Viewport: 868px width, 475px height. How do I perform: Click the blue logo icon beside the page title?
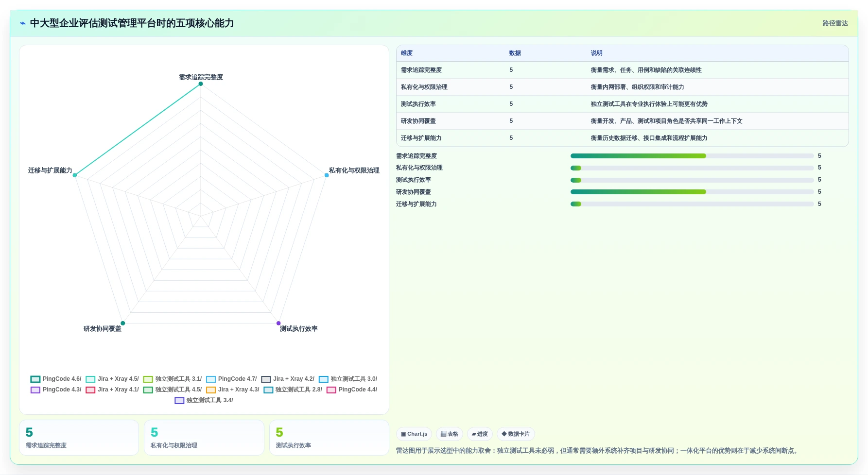23,23
